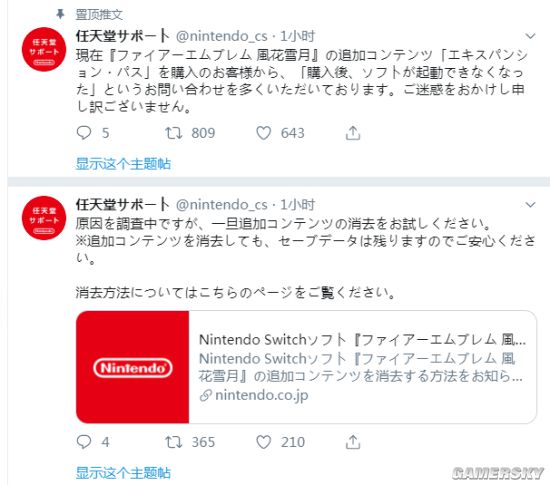Screen dimensions: 550x485
Task: Open the first tweet's 1小时 timestamp
Action: click(297, 36)
